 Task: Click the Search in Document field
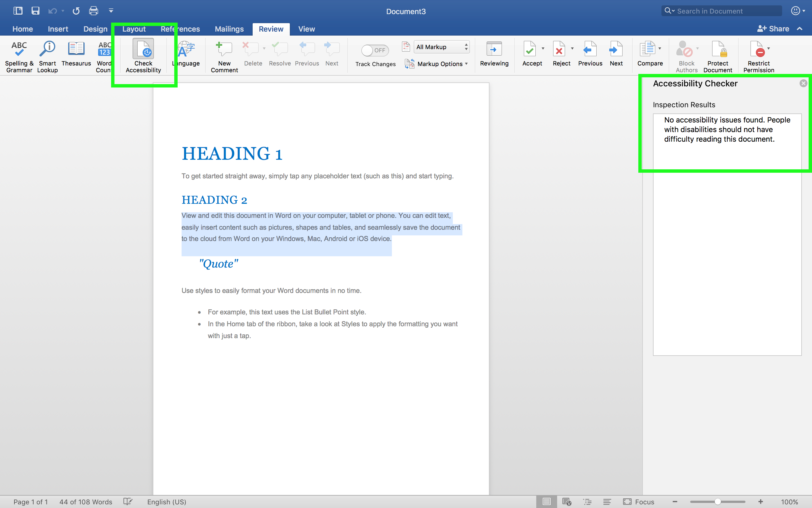click(721, 11)
